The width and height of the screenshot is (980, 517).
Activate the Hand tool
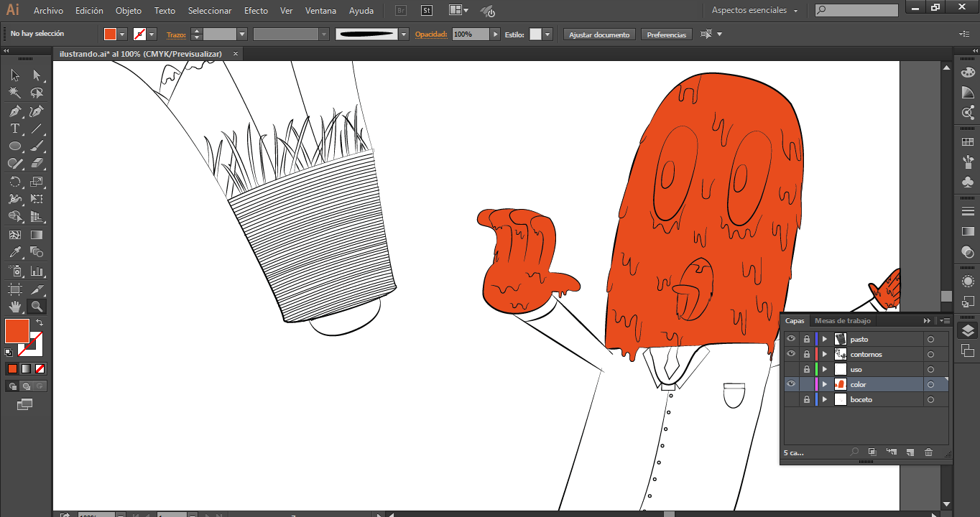click(14, 307)
